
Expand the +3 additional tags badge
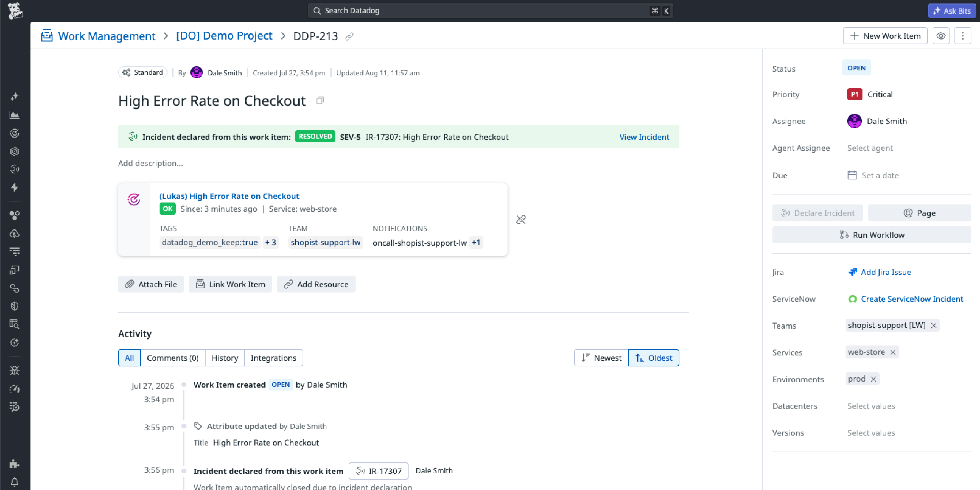pos(270,242)
